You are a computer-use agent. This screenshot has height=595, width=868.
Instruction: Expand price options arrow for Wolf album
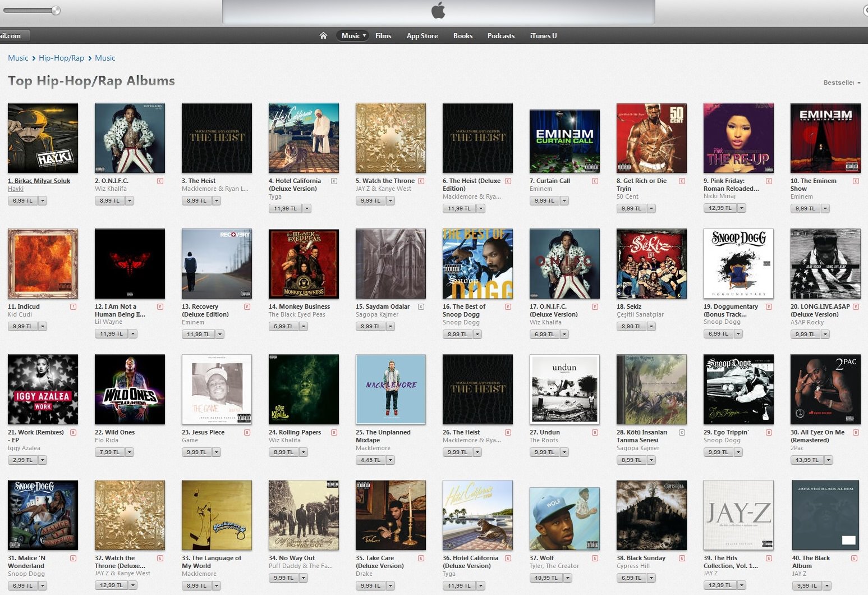(x=568, y=578)
